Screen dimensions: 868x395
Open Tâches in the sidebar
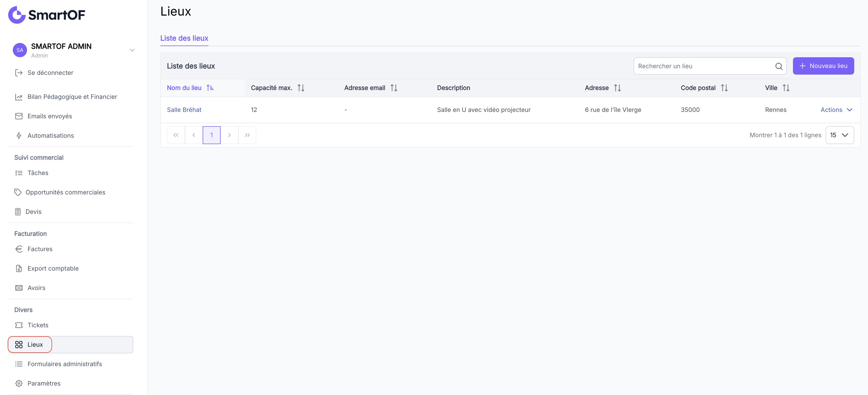pos(38,173)
